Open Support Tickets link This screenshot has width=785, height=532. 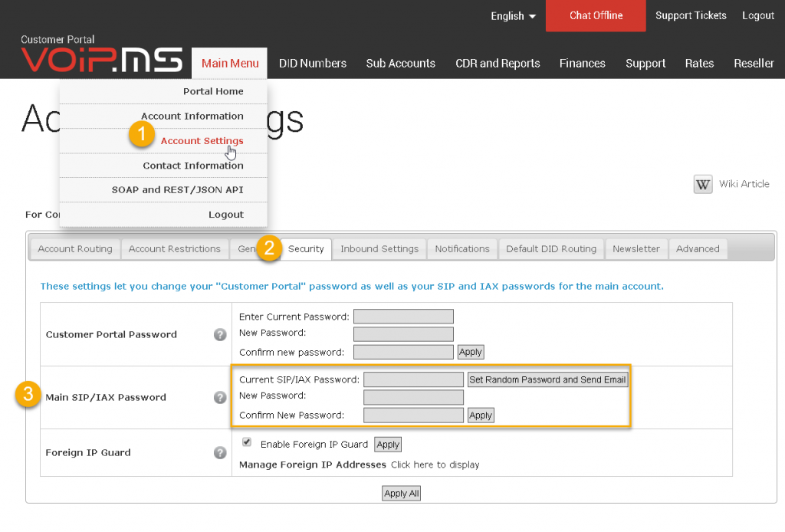point(691,15)
